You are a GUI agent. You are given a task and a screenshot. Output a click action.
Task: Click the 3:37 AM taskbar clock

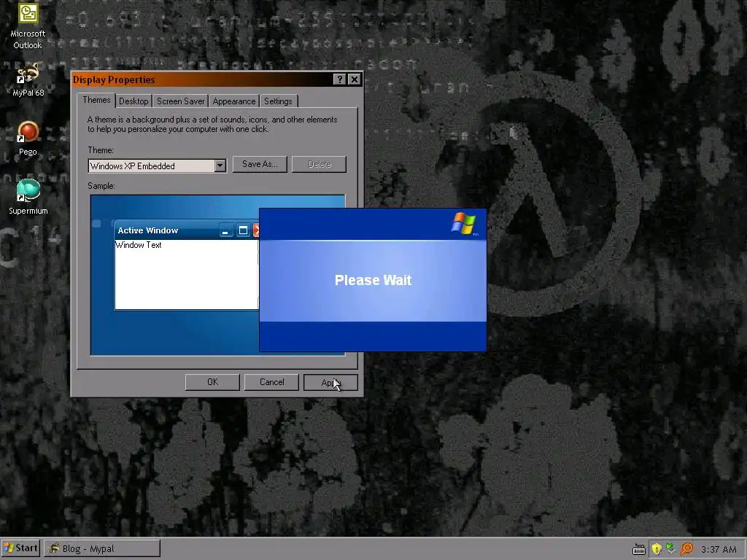coord(719,549)
